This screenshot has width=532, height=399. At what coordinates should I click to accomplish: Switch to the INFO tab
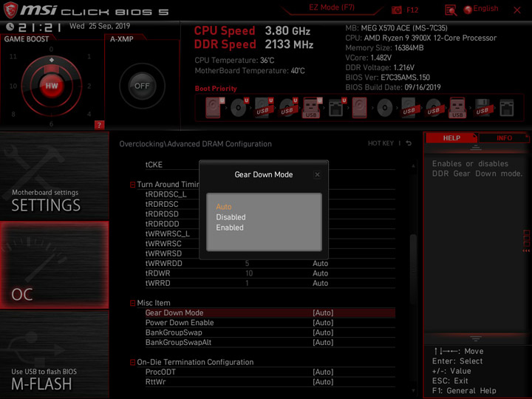click(504, 137)
